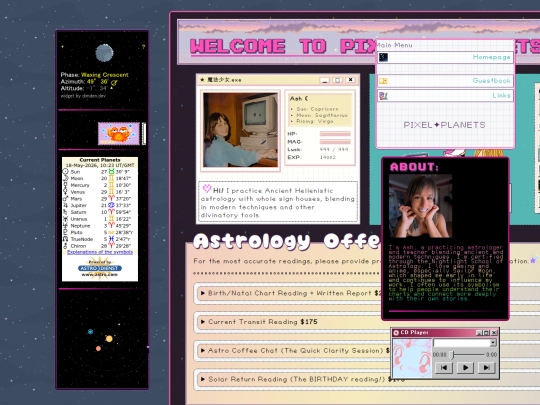540x405 pixels.
Task: Play the track in CD Player
Action: tap(465, 367)
